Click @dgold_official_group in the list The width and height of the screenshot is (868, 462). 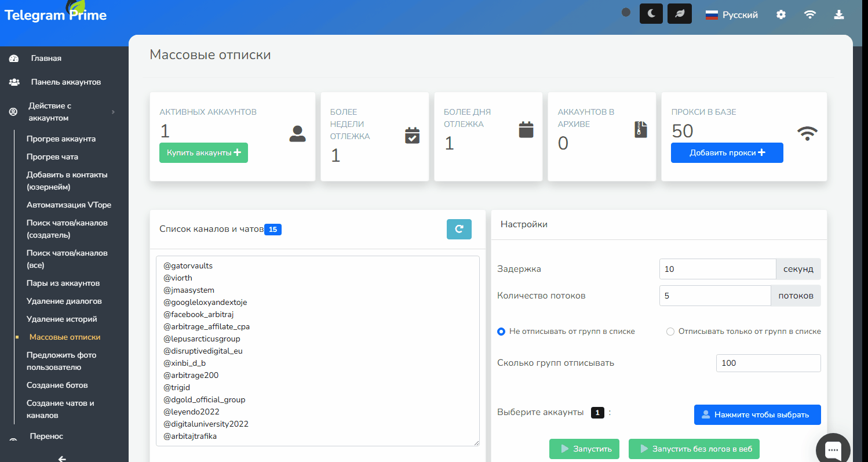coord(205,399)
